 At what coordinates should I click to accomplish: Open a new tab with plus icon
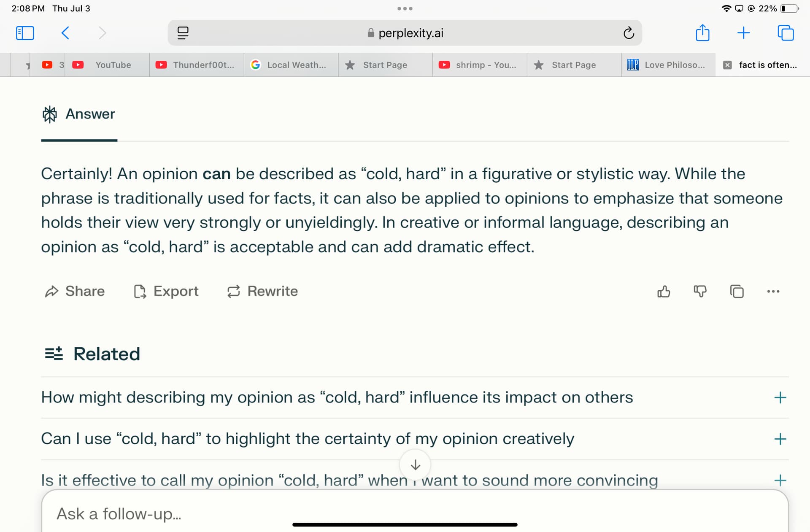click(743, 33)
